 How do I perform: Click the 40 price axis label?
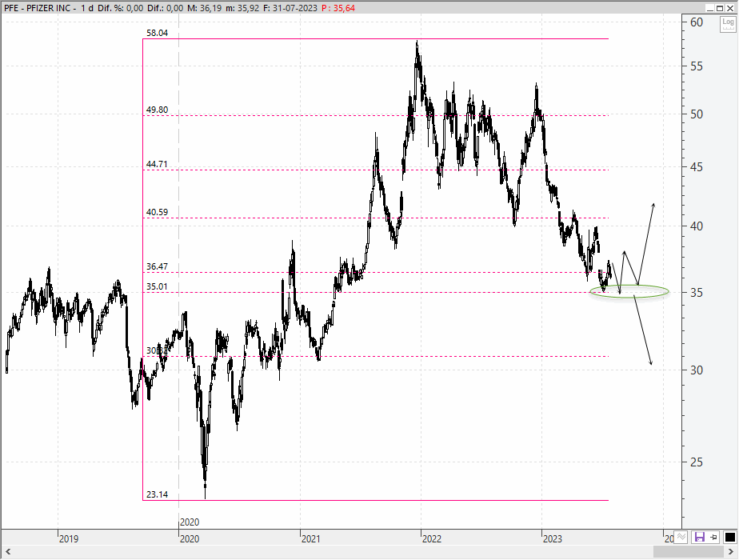coord(697,226)
